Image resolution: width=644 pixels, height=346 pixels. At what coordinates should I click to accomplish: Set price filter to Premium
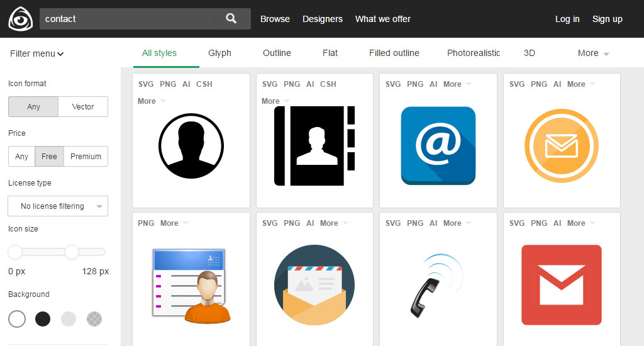click(86, 157)
